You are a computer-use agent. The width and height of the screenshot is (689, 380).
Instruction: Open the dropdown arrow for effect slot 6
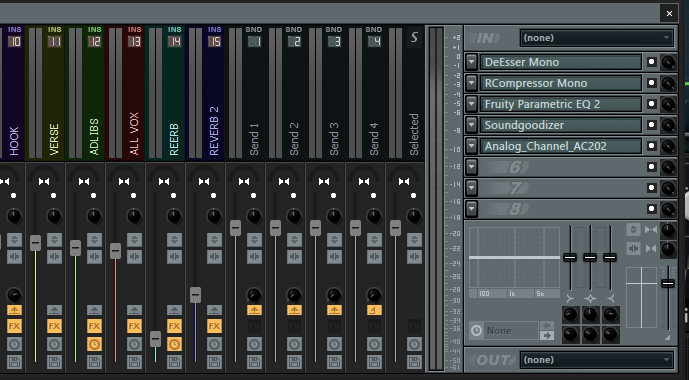[471, 166]
